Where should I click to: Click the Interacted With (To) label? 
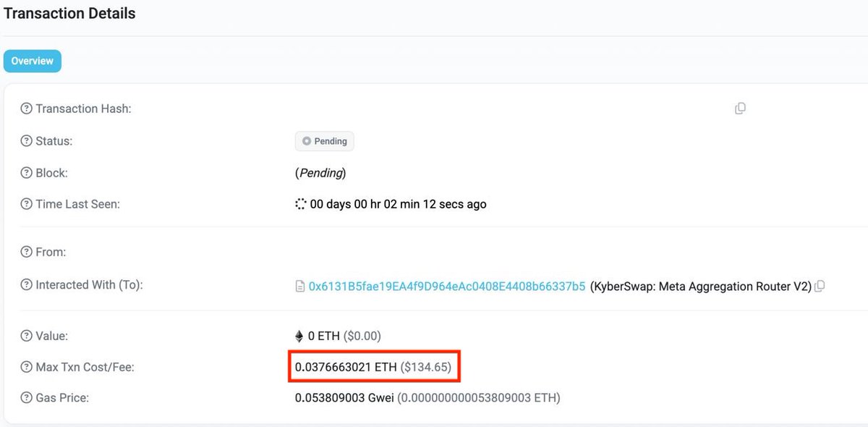(x=89, y=285)
